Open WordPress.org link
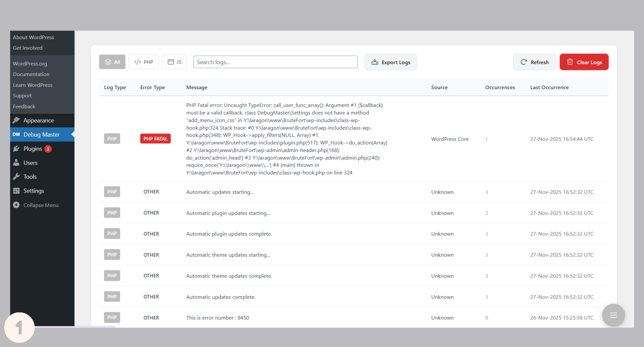This screenshot has width=644, height=347. [30, 63]
